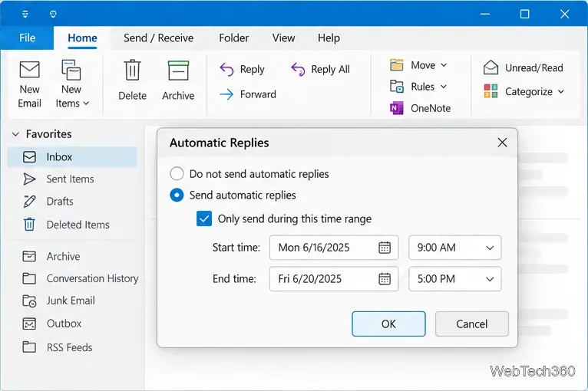The width and height of the screenshot is (588, 391).
Task: Open the Move dropdown arrow
Action: tap(444, 65)
